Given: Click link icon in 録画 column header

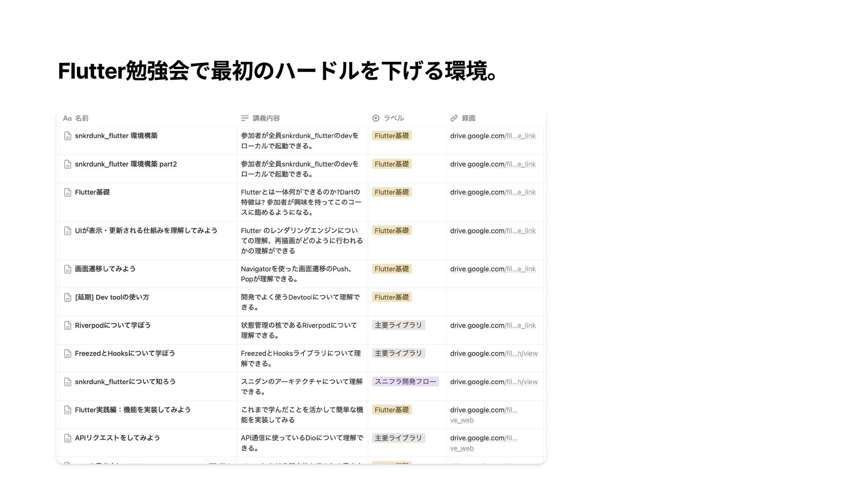Looking at the screenshot, I should [x=454, y=118].
